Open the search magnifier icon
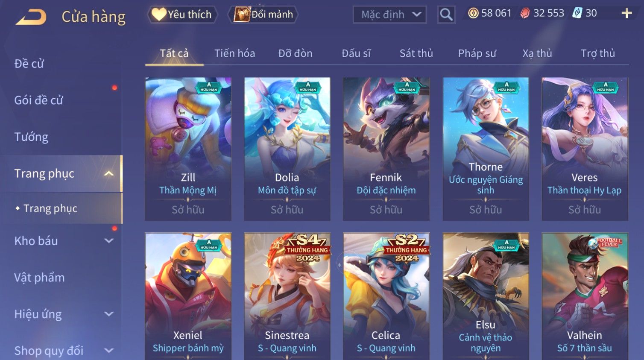 (446, 15)
